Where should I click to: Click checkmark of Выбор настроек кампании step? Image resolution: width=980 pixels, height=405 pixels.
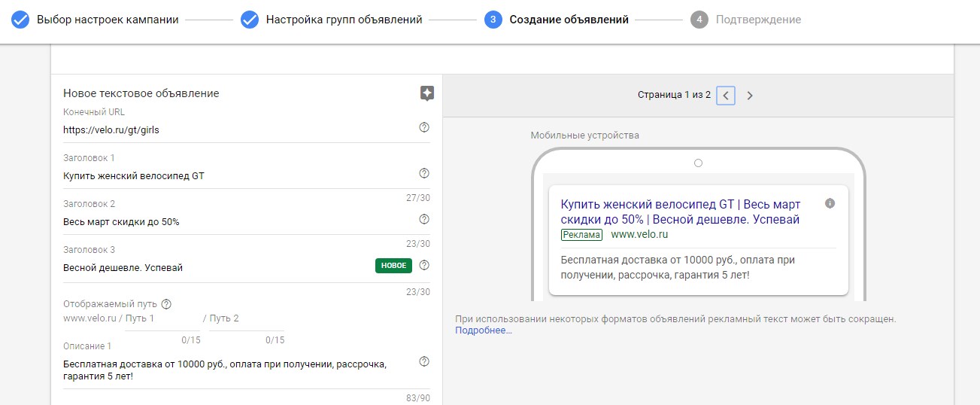(x=21, y=20)
